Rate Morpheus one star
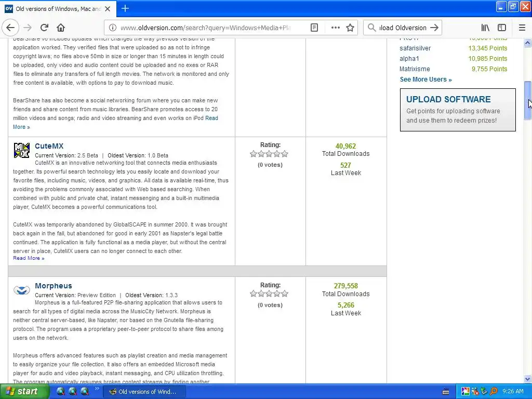Screen dimensions: 532x399 pos(254,294)
